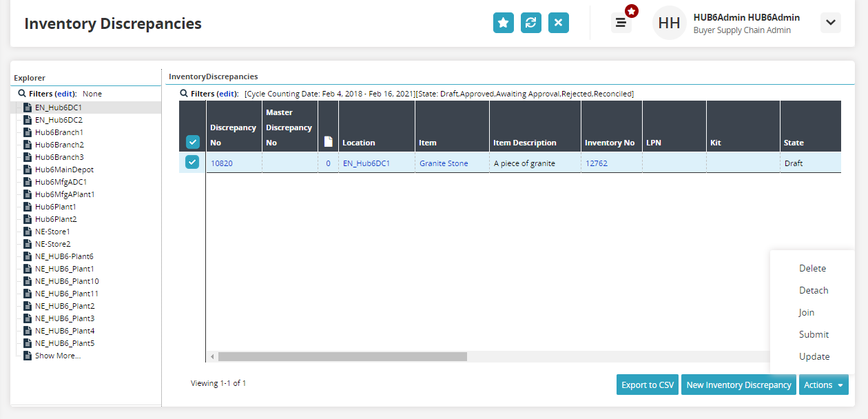Image resolution: width=868 pixels, height=419 pixels.
Task: Select Hub6Plant1 in the Explorer tree
Action: (x=56, y=207)
